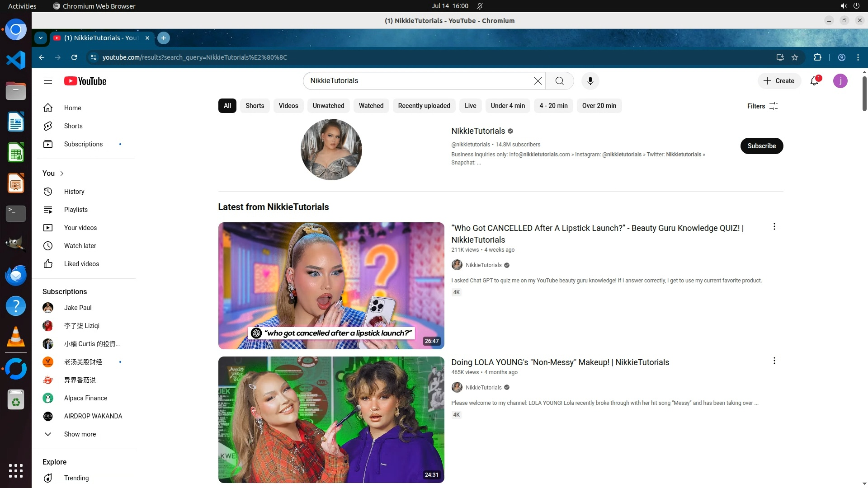Expand the You section chevron
Image resolution: width=868 pixels, height=488 pixels.
62,174
